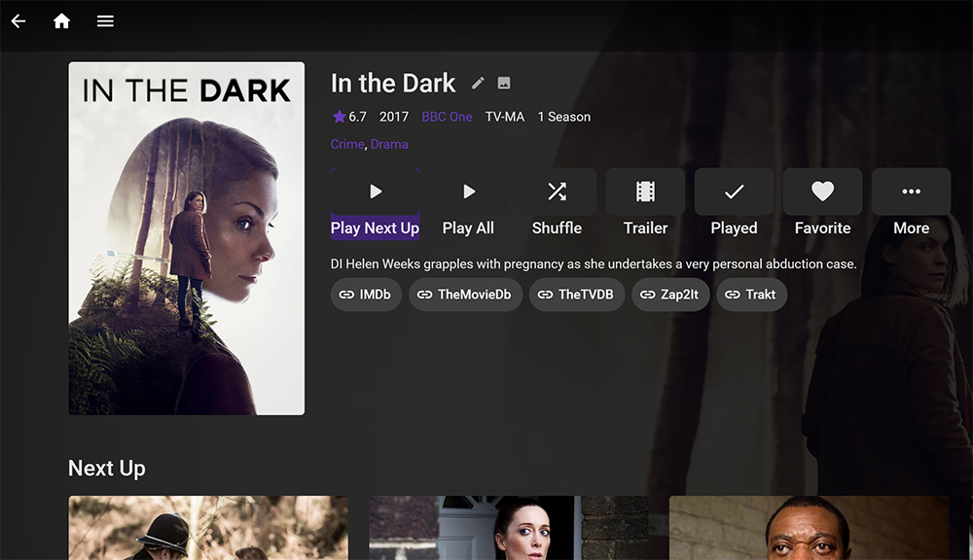Toggle Favorite heart for In the Dark
973x560 pixels.
pos(823,204)
